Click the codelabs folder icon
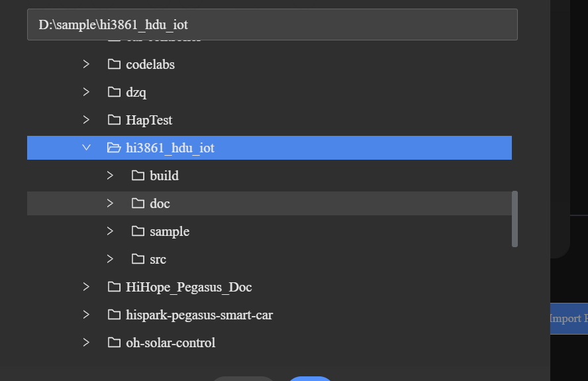Screen dimensions: 588x381 point(114,64)
